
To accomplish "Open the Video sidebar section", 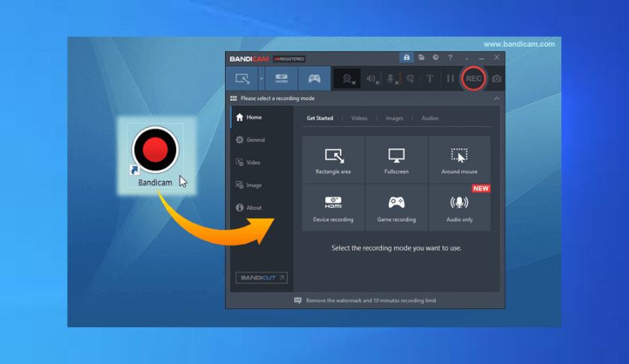I will point(262,162).
